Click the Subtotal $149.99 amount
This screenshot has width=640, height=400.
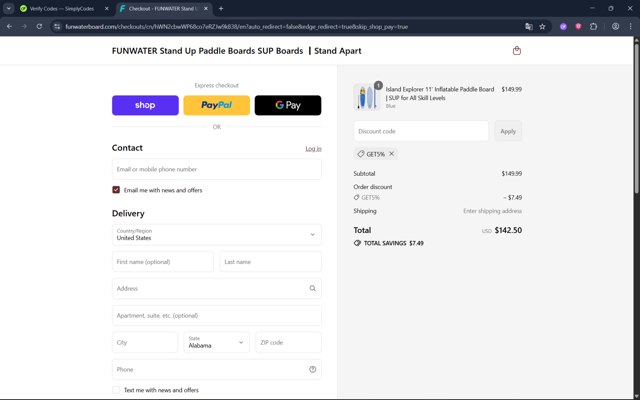tap(512, 173)
